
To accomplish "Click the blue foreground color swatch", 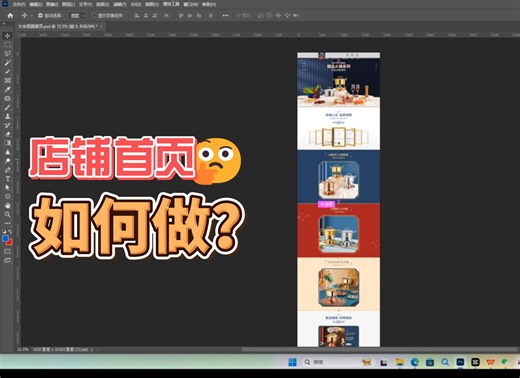I will pos(5,238).
